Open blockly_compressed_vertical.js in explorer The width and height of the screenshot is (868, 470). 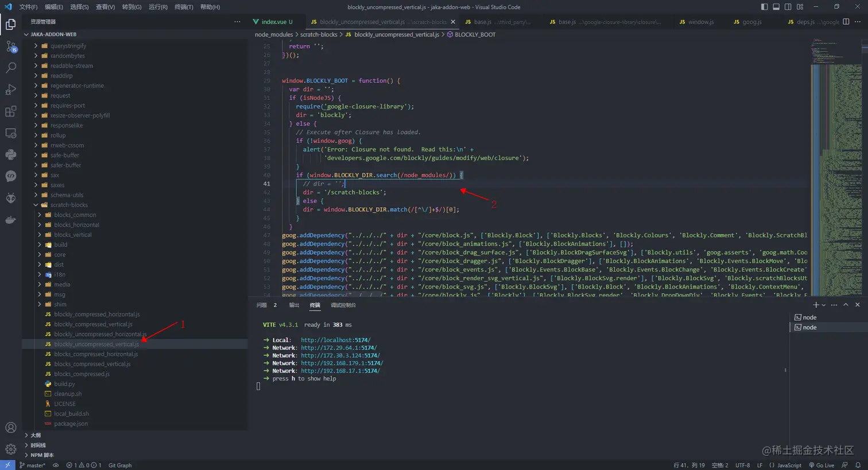(x=93, y=324)
